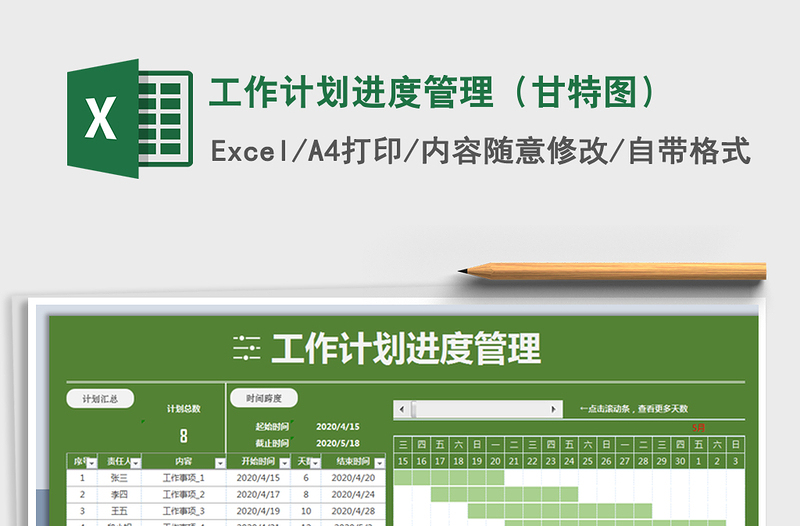This screenshot has width=800, height=526.
Task: Select end date cell 2020/4/28
Action: (353, 511)
